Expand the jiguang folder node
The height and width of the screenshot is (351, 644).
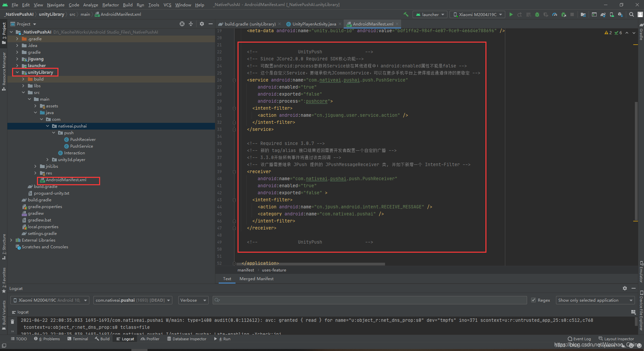pyautogui.click(x=17, y=59)
